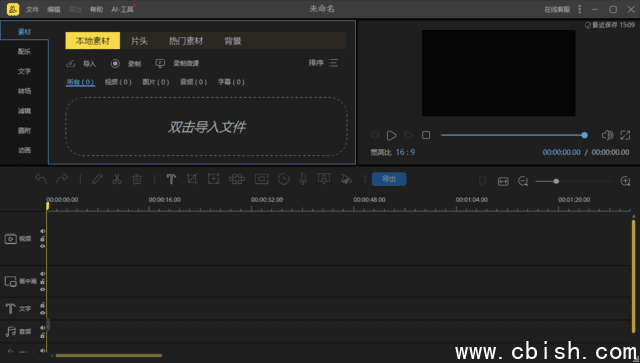
Task: Open the 转场 sidebar section
Action: pos(24,91)
